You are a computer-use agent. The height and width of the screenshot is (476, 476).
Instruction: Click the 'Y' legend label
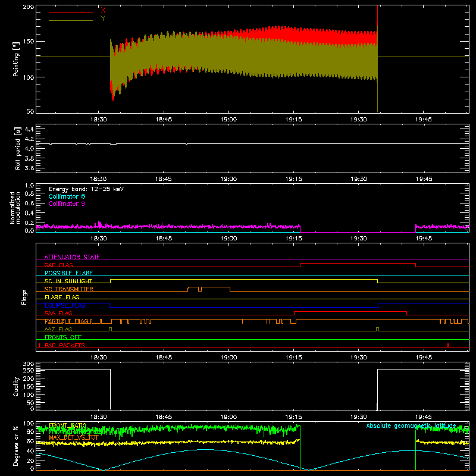(x=103, y=18)
